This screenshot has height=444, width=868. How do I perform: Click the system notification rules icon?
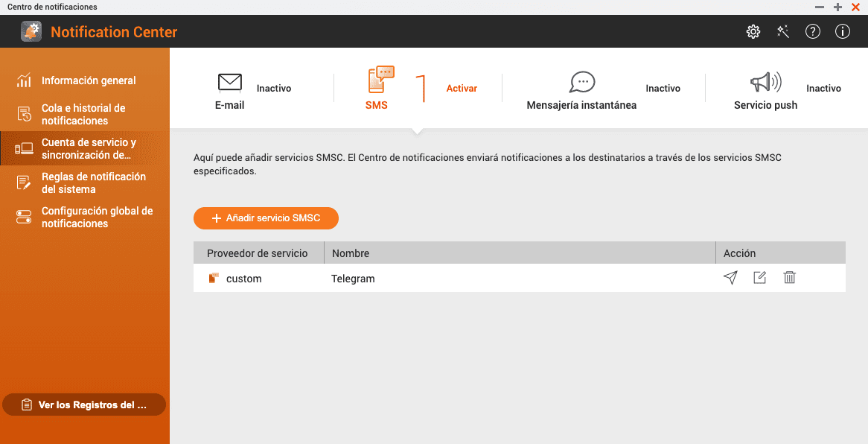(24, 183)
